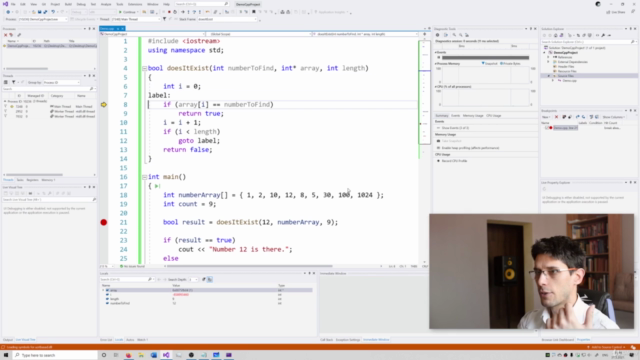The height and width of the screenshot is (360, 640).
Task: Expand the Demo.cpp node in Solution Explorer
Action: click(553, 80)
